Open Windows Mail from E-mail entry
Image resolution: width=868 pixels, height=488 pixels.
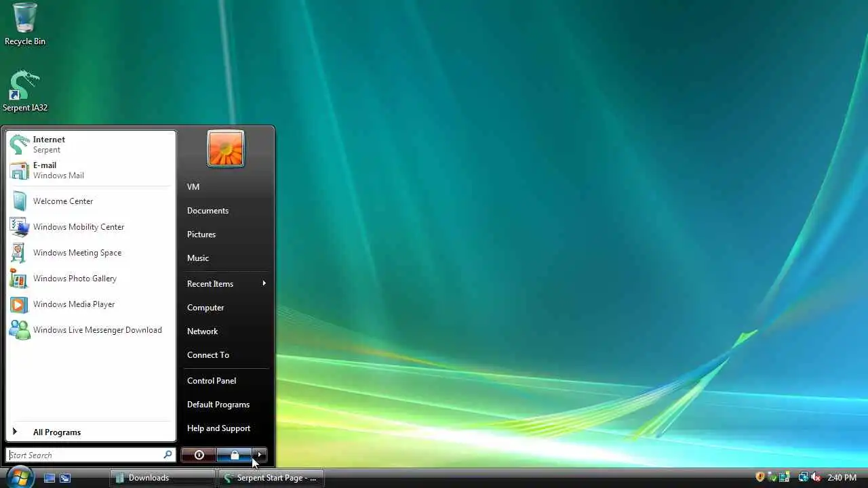91,170
